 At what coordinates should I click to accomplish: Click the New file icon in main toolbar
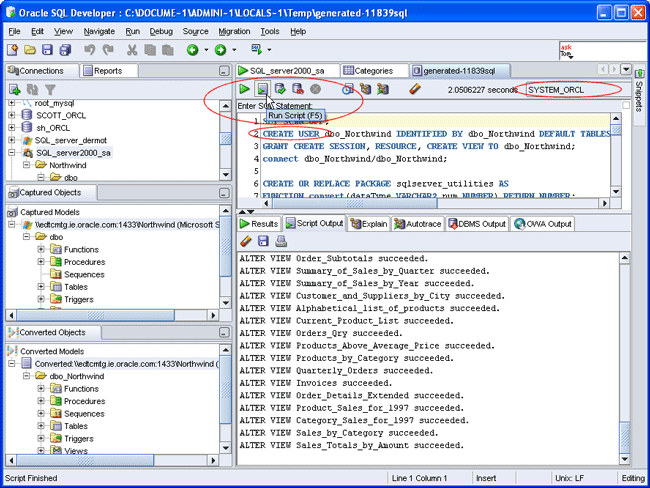12,50
